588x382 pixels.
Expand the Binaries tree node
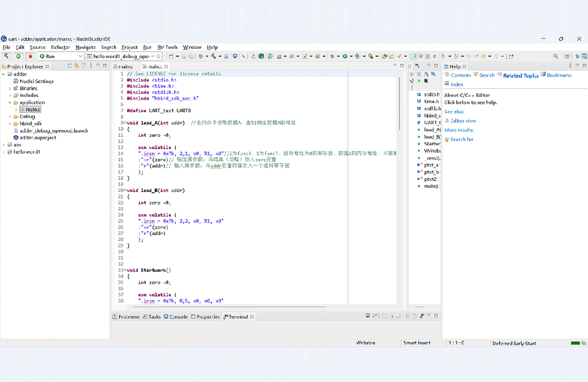(10, 88)
